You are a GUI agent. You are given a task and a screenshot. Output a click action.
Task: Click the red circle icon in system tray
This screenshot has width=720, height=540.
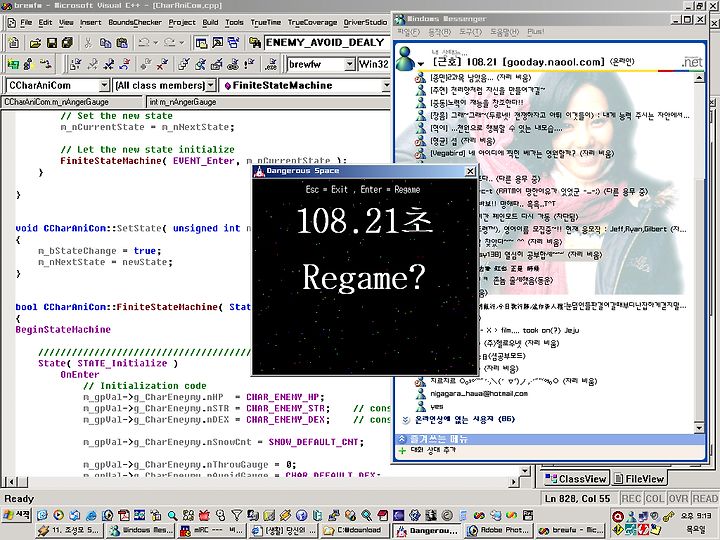[x=618, y=517]
